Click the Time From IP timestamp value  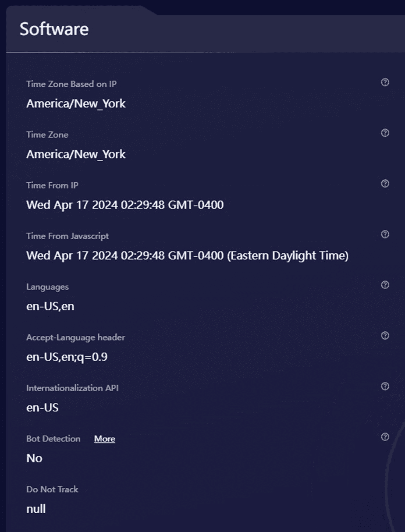(125, 205)
